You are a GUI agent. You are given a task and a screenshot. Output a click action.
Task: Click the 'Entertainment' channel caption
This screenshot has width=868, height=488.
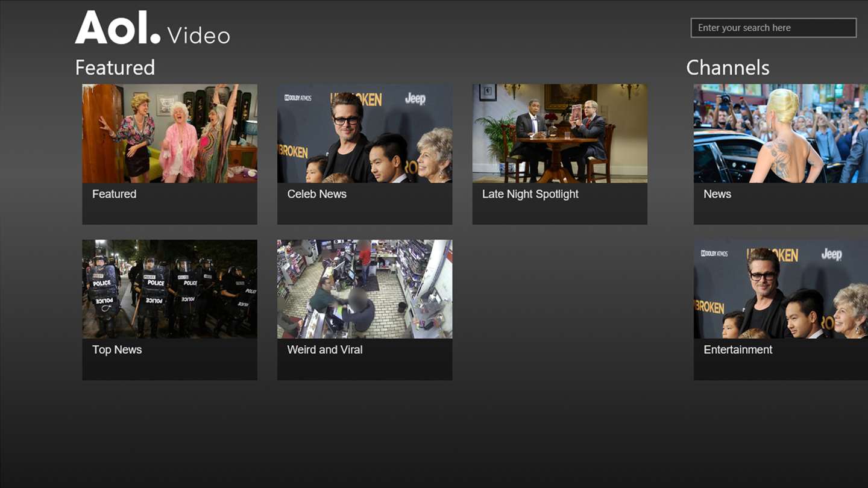(x=738, y=349)
